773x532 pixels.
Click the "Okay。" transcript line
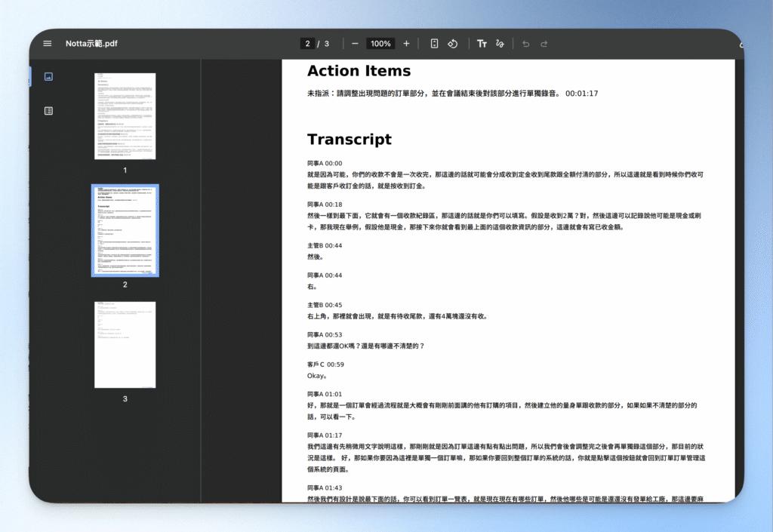(x=317, y=376)
